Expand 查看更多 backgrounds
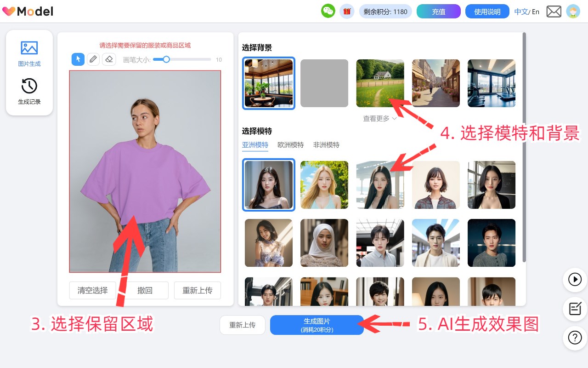Image resolution: width=588 pixels, height=368 pixels. click(380, 119)
